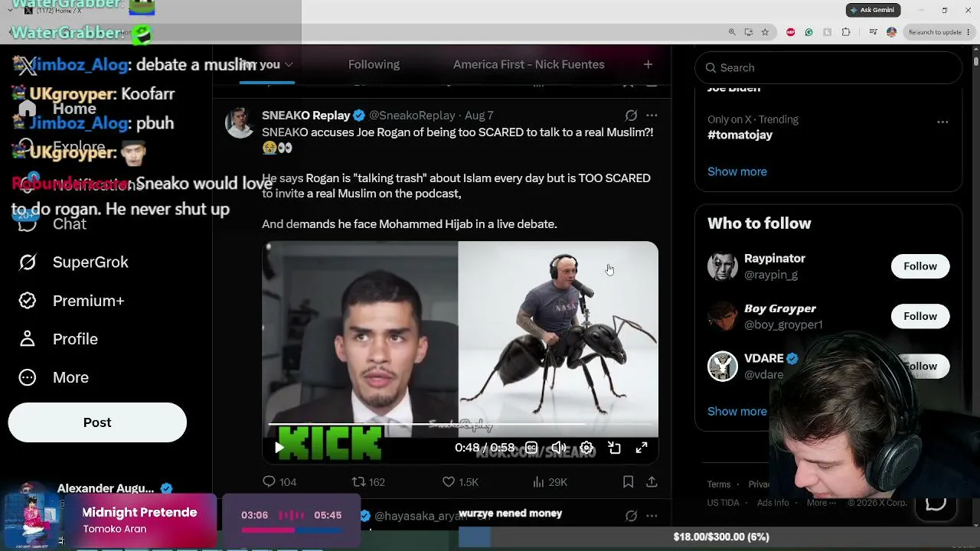Open the Chrome profile avatar
The image size is (980, 551).
891,32
